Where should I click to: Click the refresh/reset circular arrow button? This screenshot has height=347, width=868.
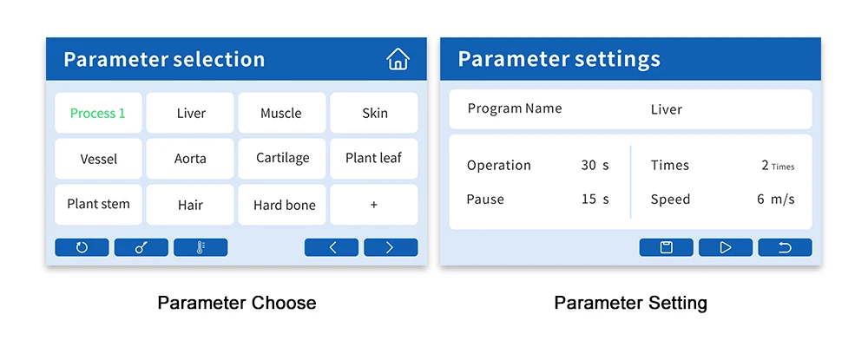click(82, 247)
